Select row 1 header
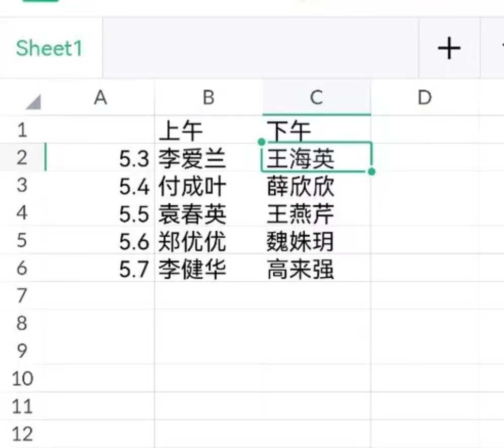 [22, 130]
